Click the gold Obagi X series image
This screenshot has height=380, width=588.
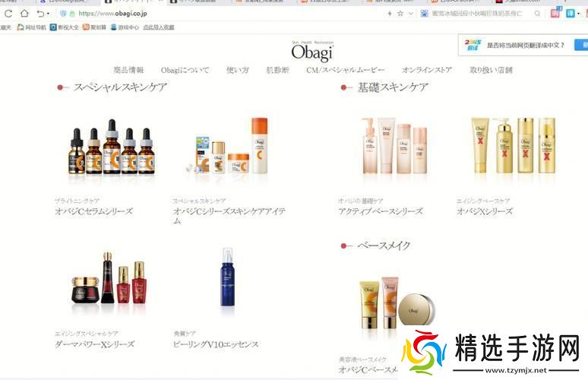pos(514,146)
